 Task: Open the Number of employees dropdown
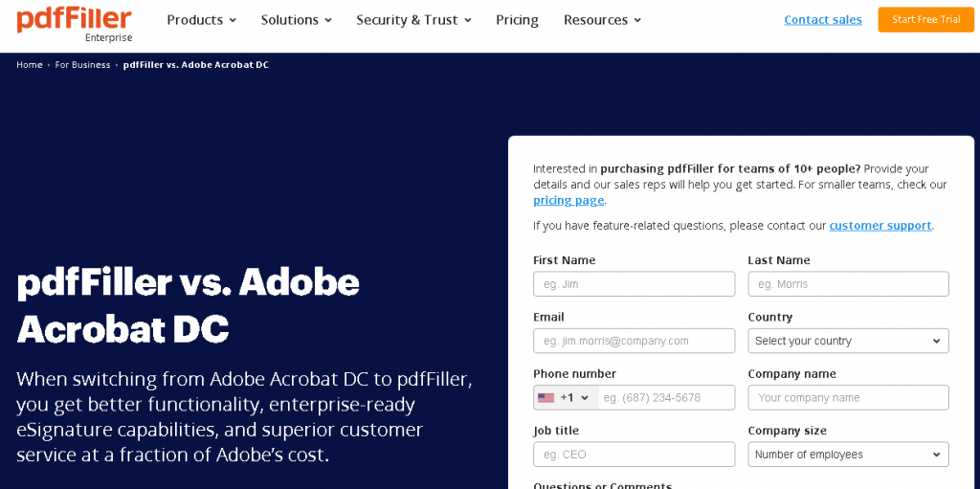pyautogui.click(x=848, y=455)
